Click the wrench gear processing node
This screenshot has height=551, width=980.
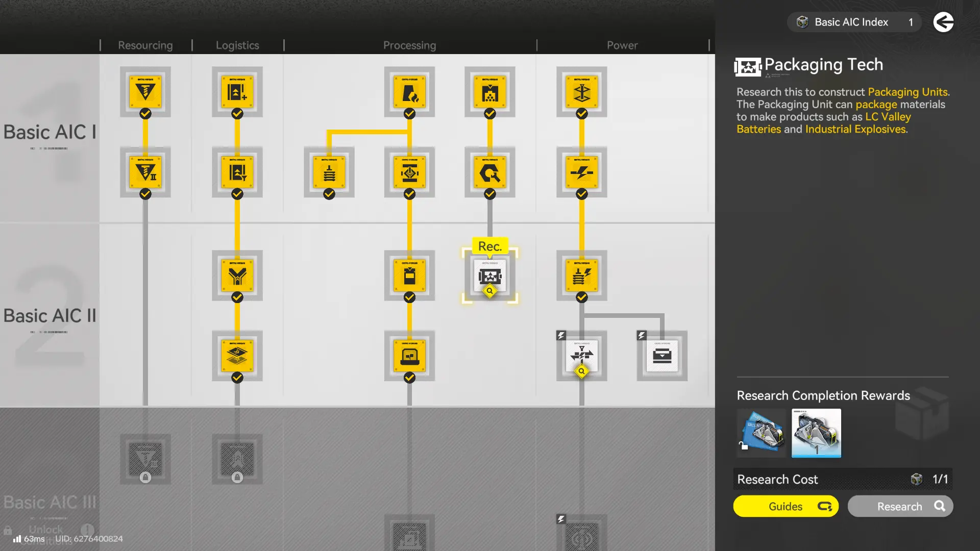click(489, 172)
